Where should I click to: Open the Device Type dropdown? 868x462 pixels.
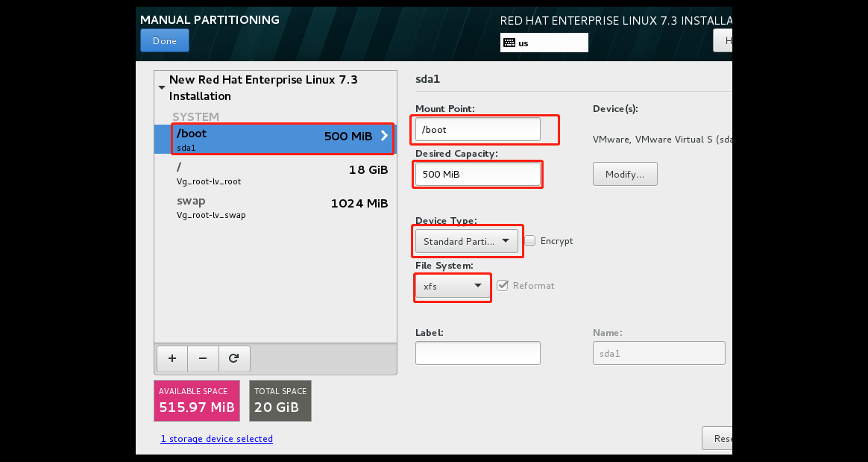coord(467,241)
